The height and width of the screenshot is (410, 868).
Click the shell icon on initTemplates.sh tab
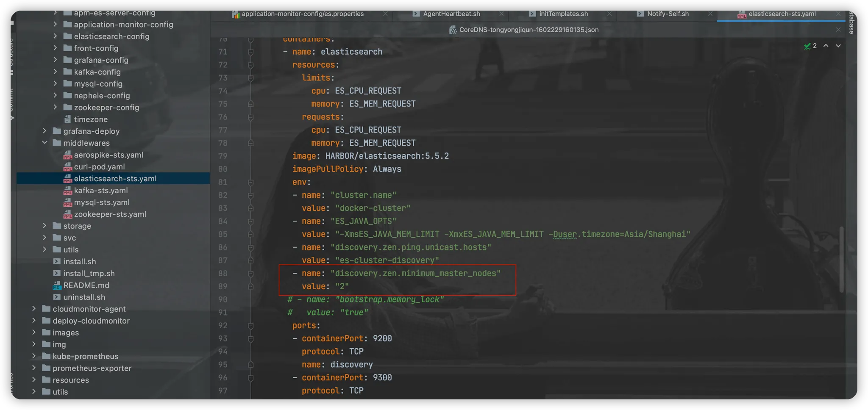[x=532, y=14]
